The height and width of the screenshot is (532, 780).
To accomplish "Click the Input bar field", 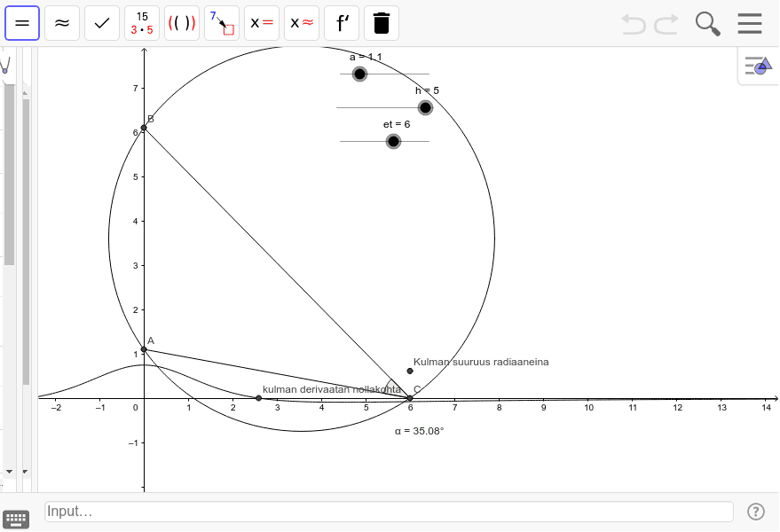I will point(389,511).
